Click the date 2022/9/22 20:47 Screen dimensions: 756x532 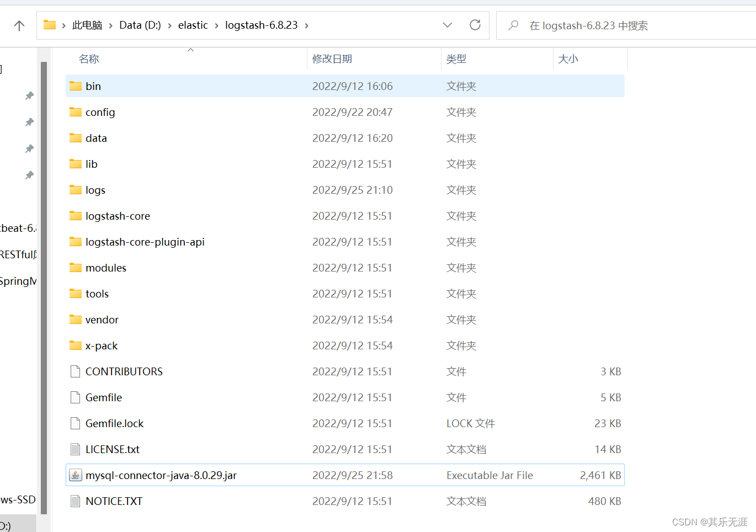353,112
